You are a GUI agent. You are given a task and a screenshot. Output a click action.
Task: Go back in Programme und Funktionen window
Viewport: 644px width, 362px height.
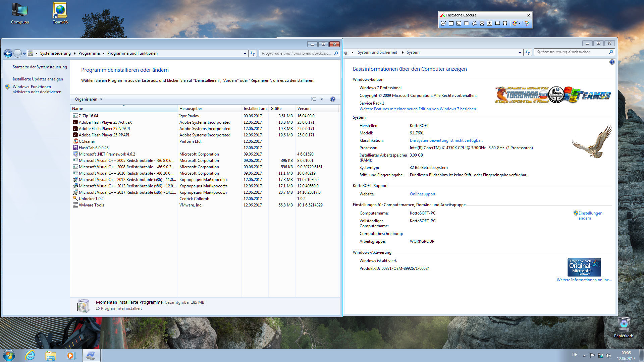(x=8, y=53)
